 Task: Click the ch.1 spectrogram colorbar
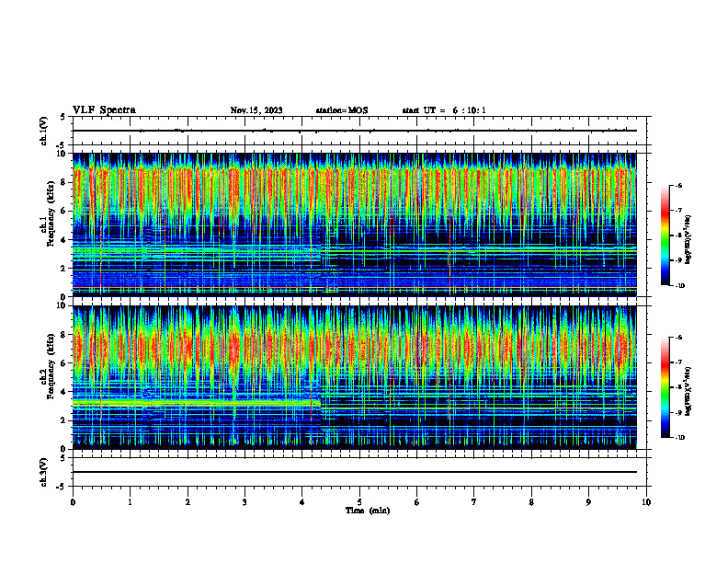[665, 236]
